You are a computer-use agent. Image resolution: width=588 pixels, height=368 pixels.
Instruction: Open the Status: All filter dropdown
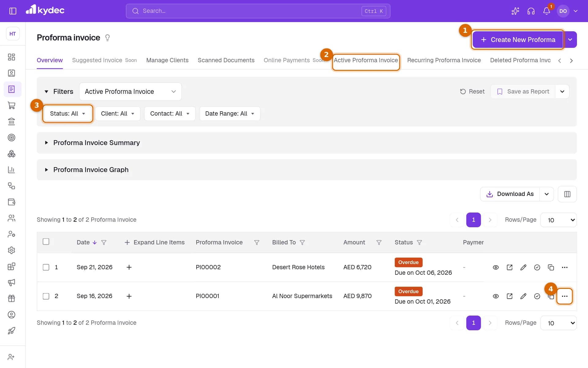point(67,114)
